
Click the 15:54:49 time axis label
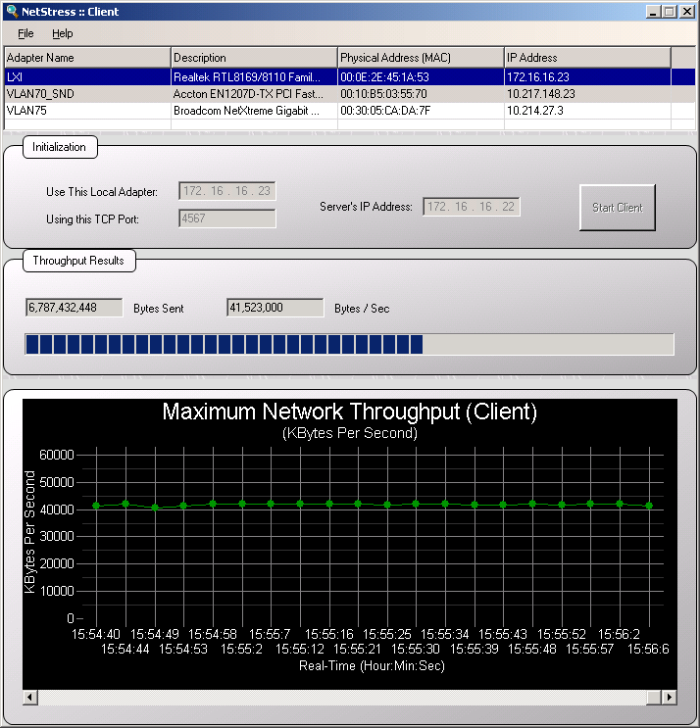click(x=155, y=634)
